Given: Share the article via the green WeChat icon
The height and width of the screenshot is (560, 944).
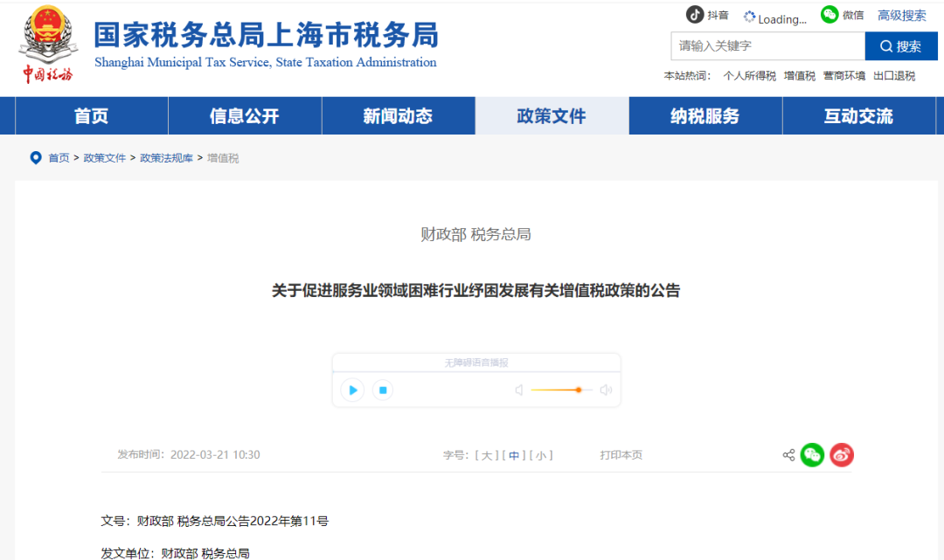Looking at the screenshot, I should coord(812,454).
